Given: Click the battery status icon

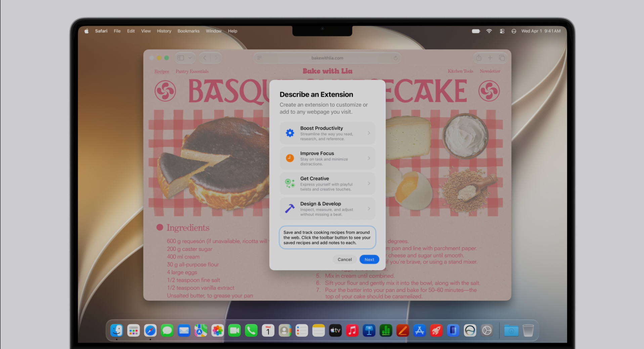Looking at the screenshot, I should click(476, 31).
